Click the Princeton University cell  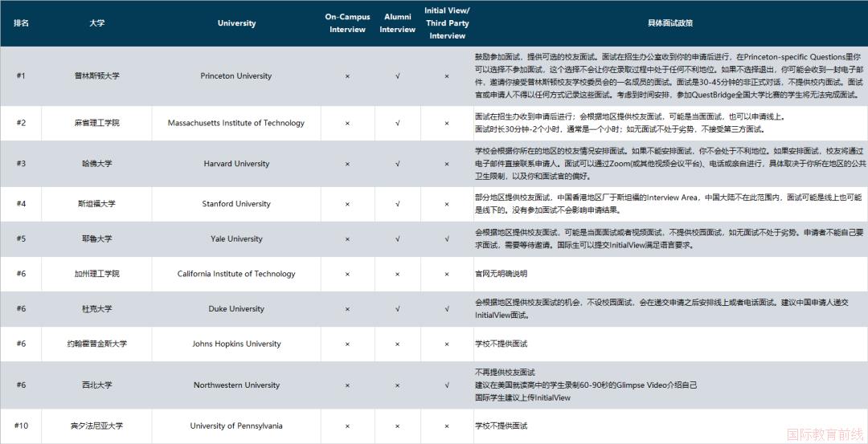(236, 76)
